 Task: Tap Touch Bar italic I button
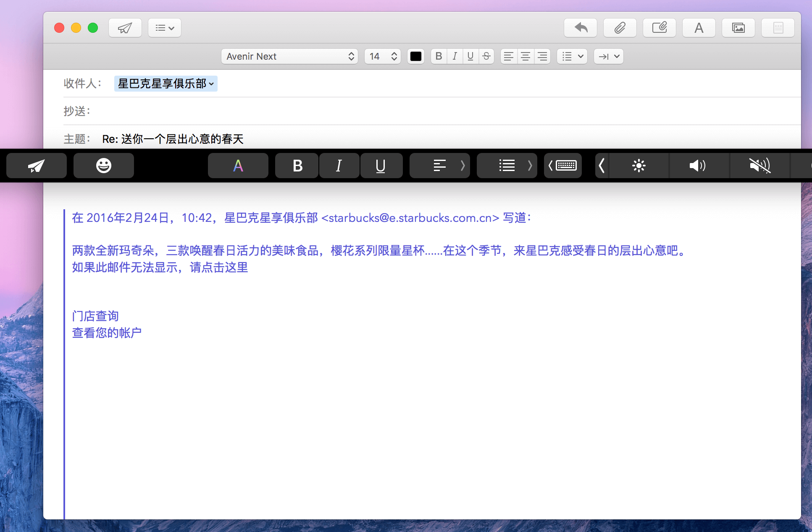339,166
